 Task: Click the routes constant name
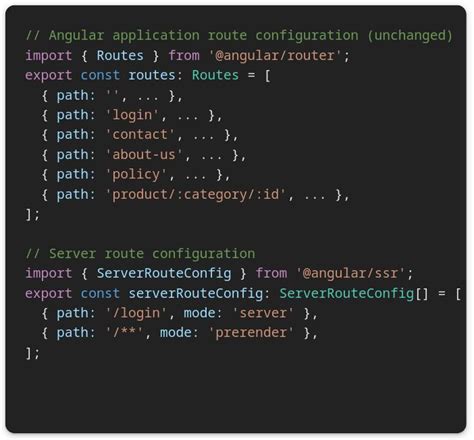pos(152,75)
